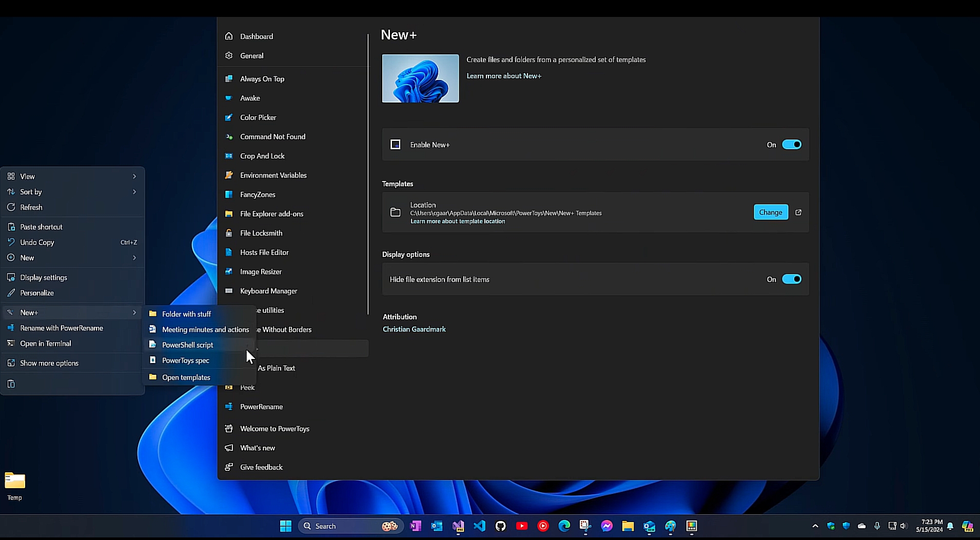This screenshot has height=540, width=980.
Task: Open templates folder in external window icon
Action: pos(798,212)
